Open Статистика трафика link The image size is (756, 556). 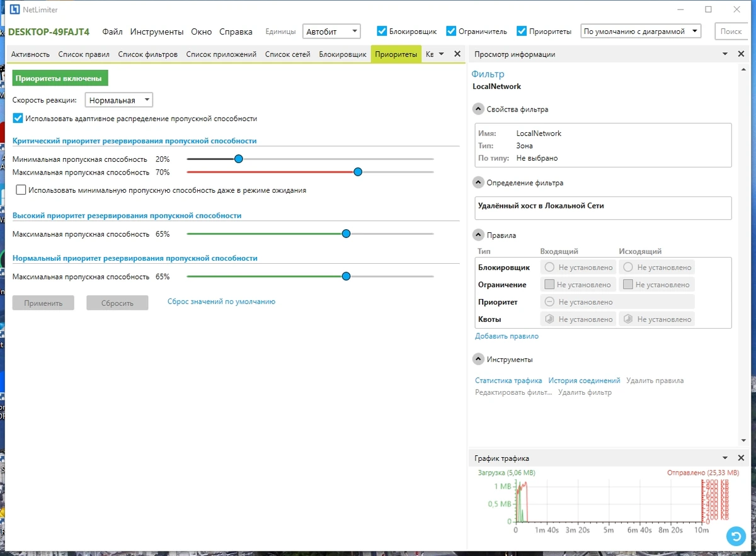click(508, 380)
